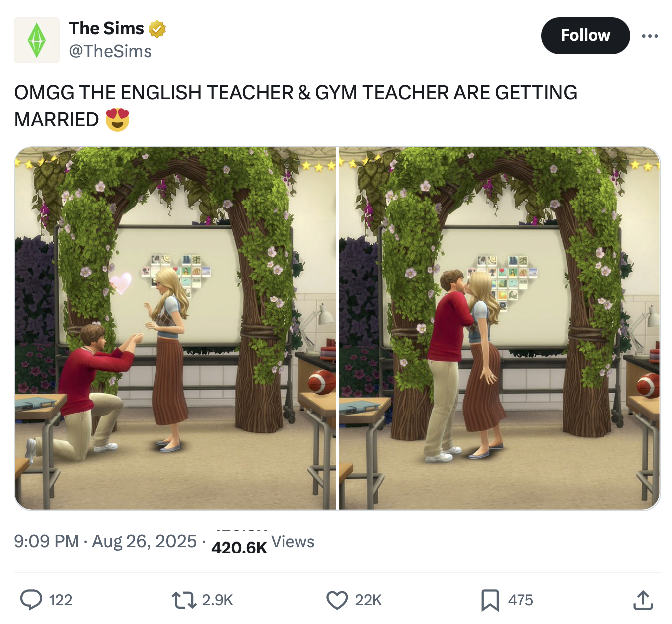Open The Sims display name link
The height and width of the screenshot is (624, 672).
[106, 28]
